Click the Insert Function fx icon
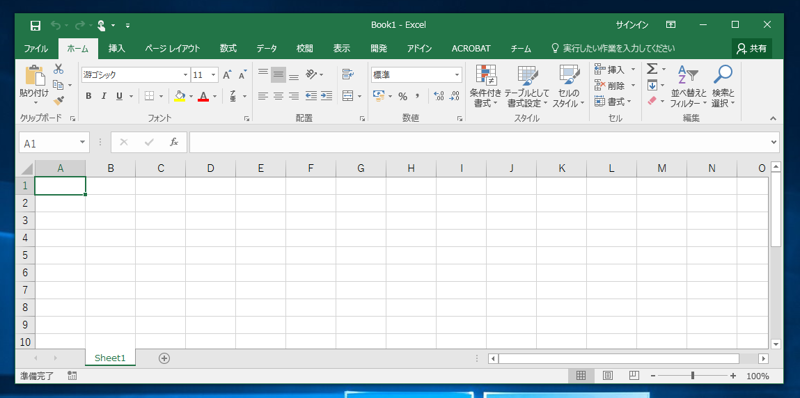The image size is (800, 398). pyautogui.click(x=174, y=142)
